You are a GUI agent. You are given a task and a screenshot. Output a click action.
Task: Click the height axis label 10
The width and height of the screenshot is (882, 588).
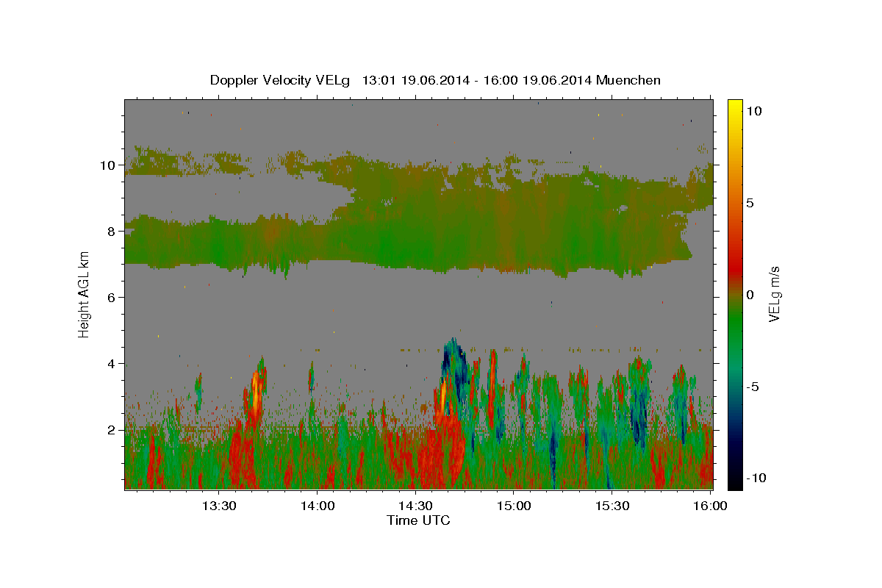pos(108,165)
